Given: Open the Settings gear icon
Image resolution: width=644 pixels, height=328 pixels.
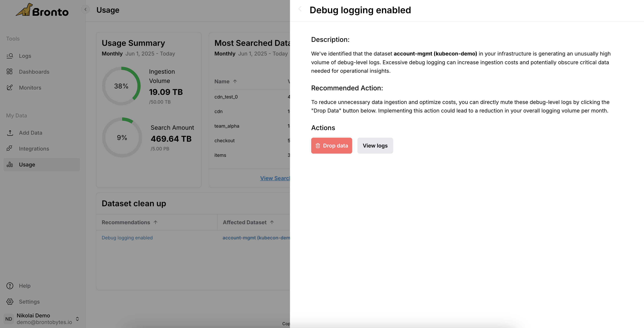Looking at the screenshot, I should [x=10, y=301].
